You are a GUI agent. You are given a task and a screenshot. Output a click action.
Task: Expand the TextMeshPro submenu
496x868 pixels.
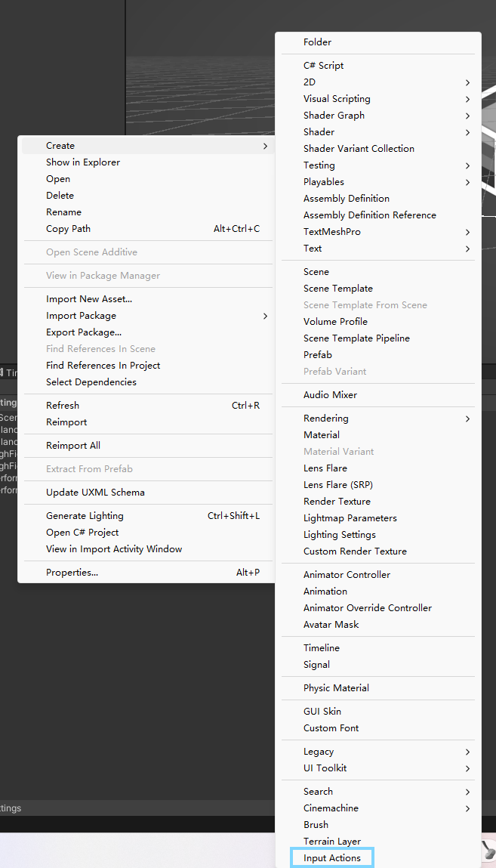coord(331,232)
